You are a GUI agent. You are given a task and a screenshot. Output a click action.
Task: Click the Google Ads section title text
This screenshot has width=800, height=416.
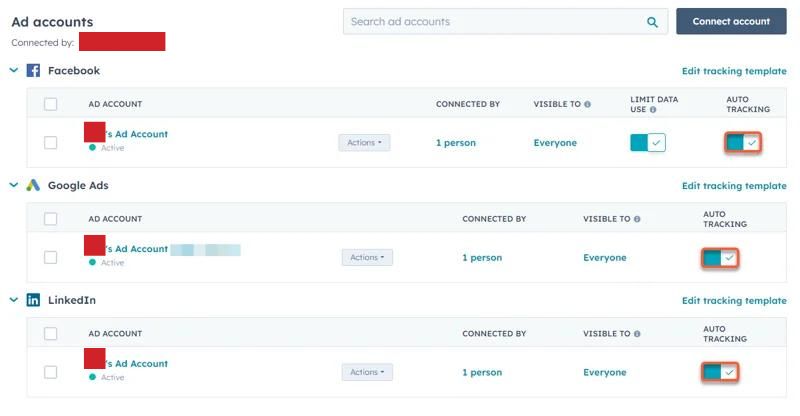pos(78,185)
